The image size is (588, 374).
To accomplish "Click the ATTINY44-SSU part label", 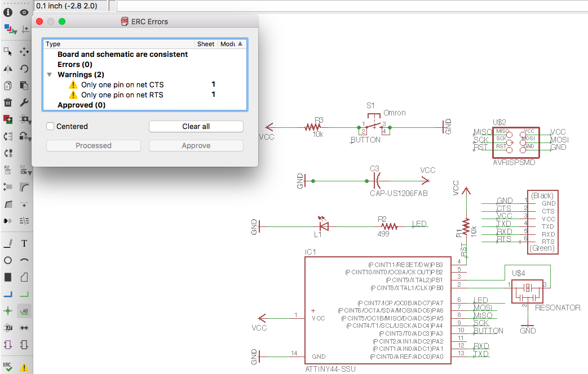I will [330, 369].
